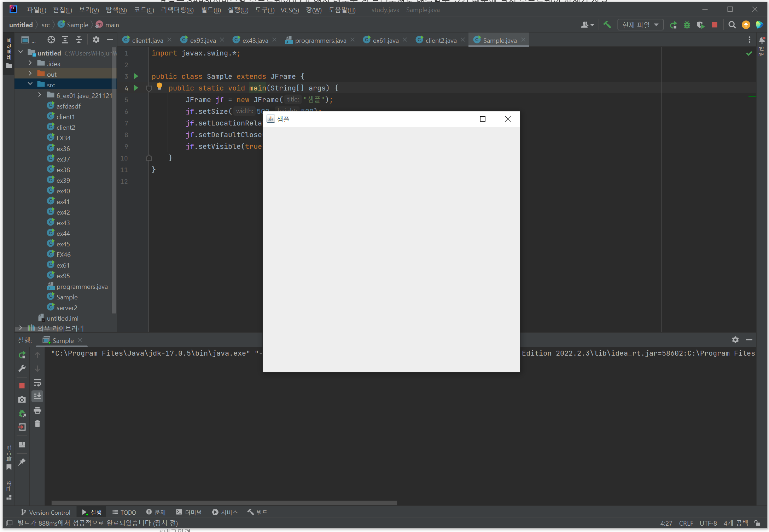Clear console with the trash icon
Screen dimensions: 769x532
(x=37, y=423)
